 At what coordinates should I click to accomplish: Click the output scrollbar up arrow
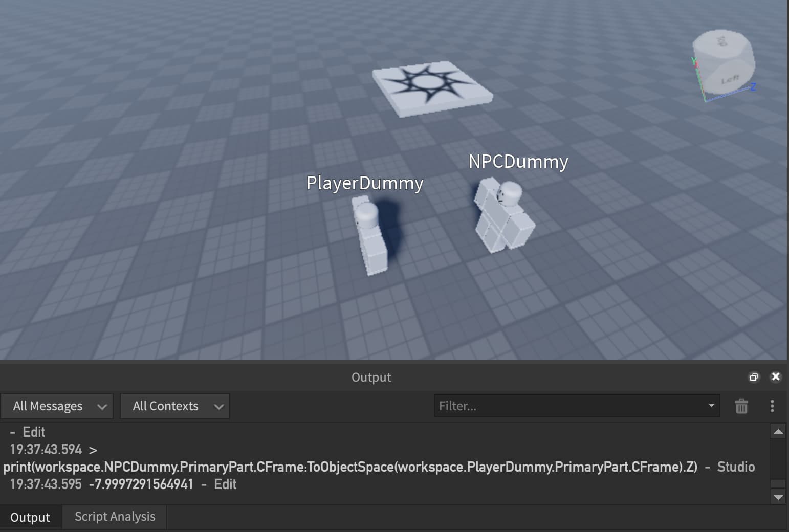coord(778,432)
